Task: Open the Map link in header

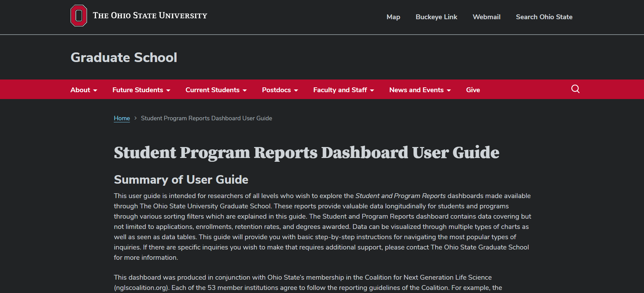Action: pos(393,17)
